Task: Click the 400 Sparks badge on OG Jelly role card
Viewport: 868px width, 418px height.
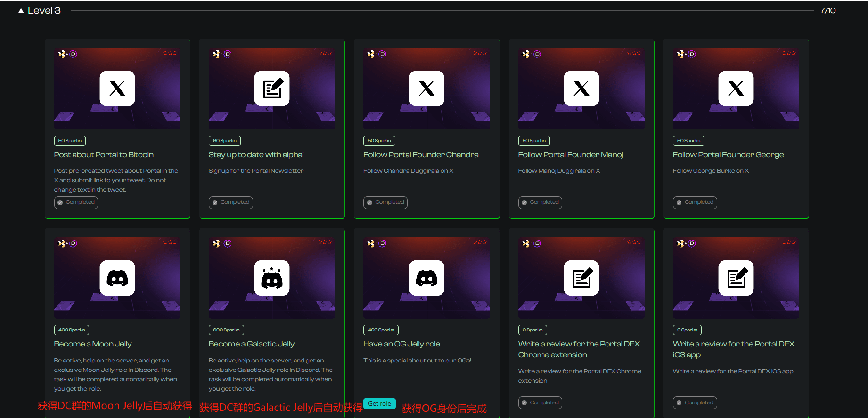Action: tap(381, 330)
